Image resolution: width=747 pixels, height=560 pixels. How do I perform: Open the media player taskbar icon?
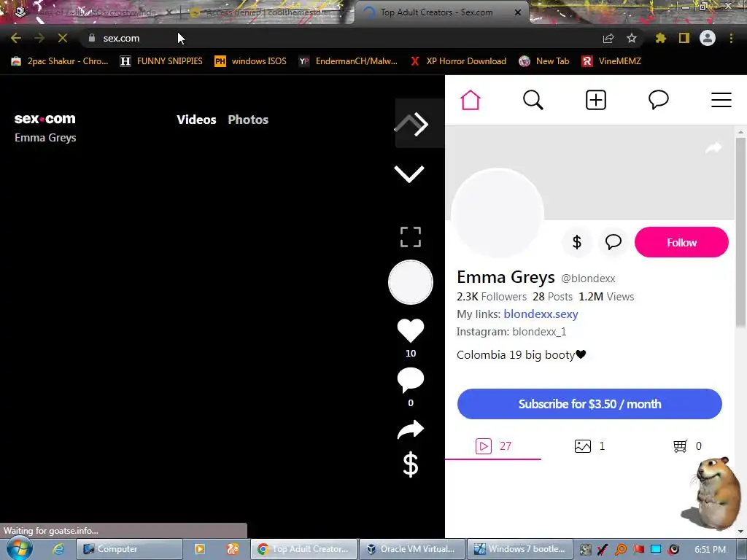coord(200,549)
